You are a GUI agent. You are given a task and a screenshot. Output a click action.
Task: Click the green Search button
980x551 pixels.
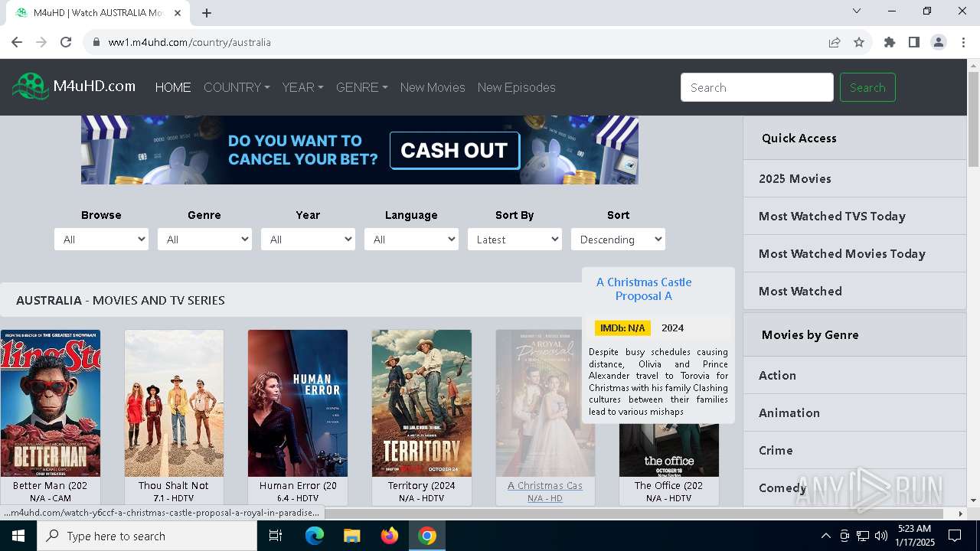coord(867,87)
